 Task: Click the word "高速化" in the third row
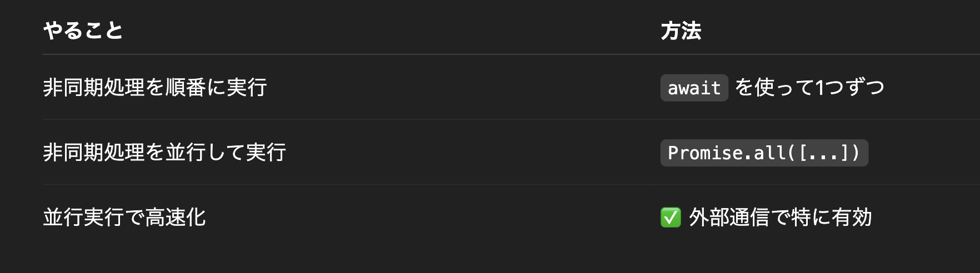(x=175, y=218)
